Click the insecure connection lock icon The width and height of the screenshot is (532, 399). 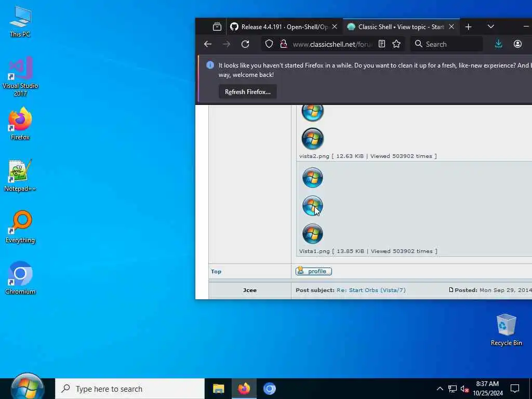(284, 44)
